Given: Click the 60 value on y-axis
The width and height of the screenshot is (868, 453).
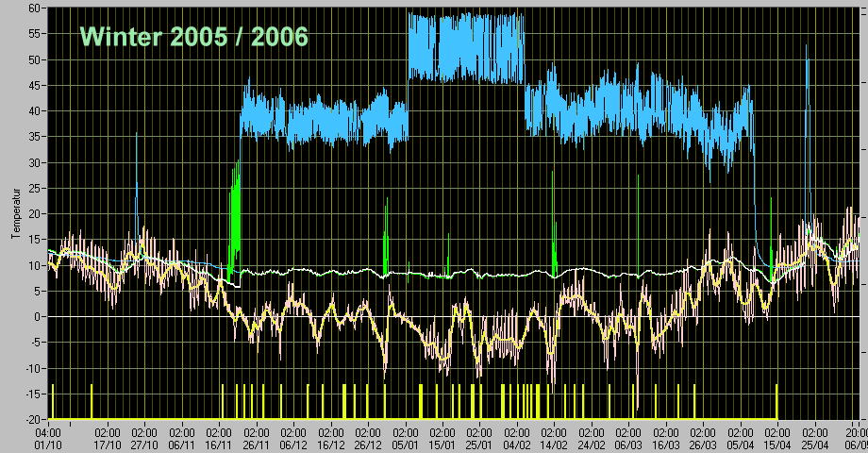Looking at the screenshot, I should 34,8.
